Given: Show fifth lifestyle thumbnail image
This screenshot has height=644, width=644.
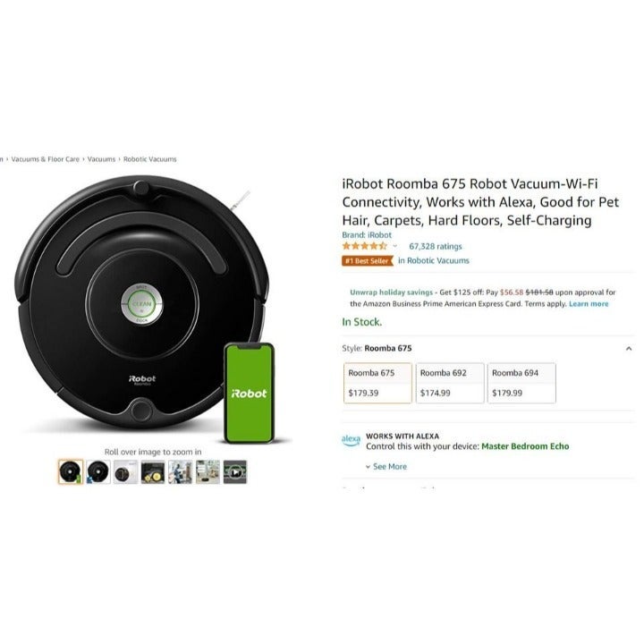Looking at the screenshot, I should 180,471.
